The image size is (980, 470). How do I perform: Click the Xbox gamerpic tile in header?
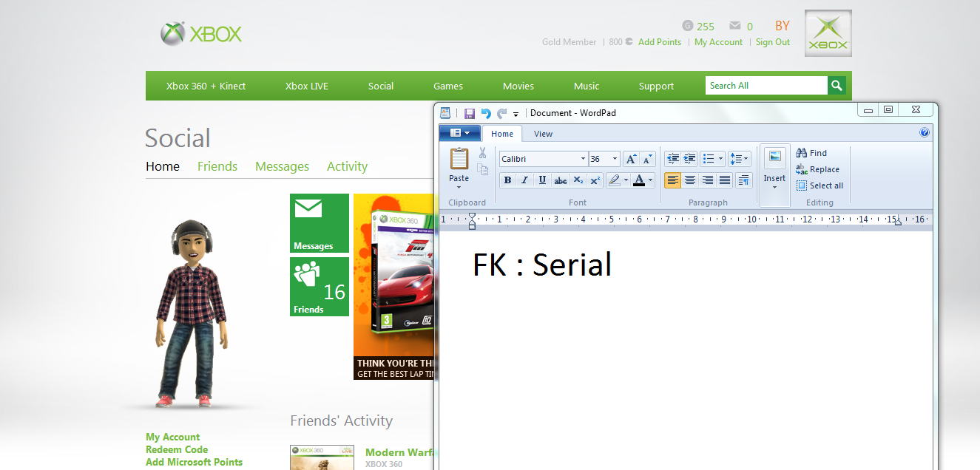[x=828, y=33]
